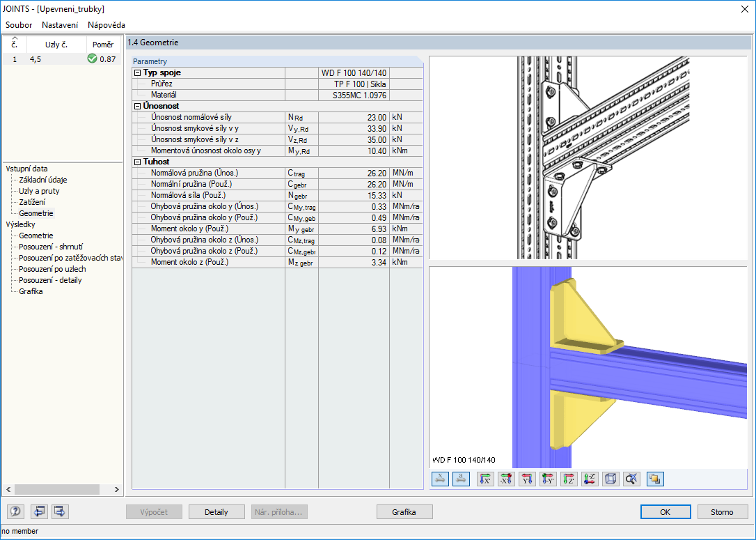Image resolution: width=756 pixels, height=540 pixels.
Task: Go to the previous window with the left arrow
Action: coord(39,511)
